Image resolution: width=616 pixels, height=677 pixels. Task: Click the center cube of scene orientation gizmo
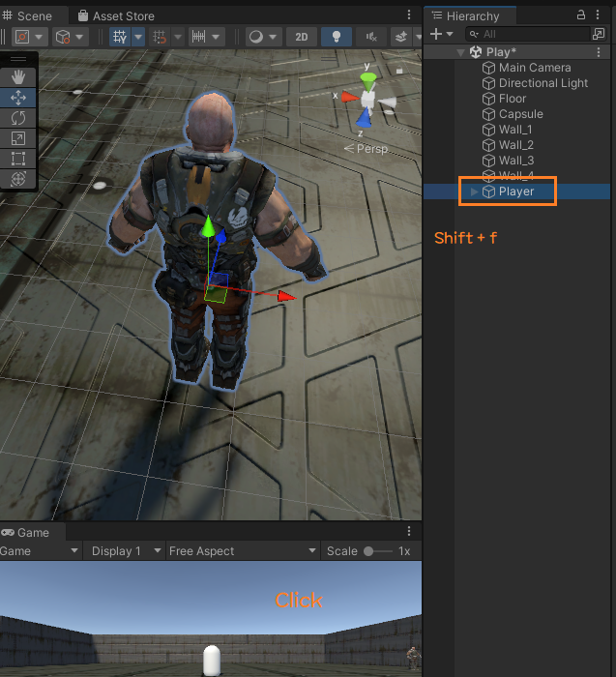368,100
